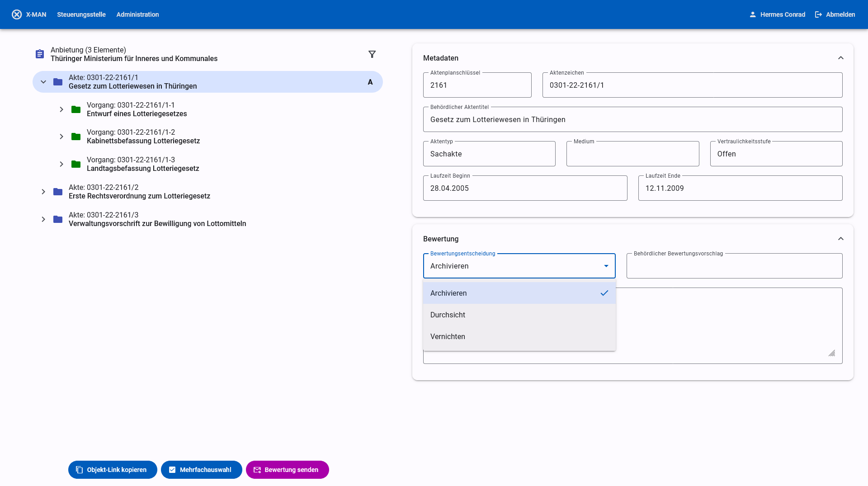
Task: Click the Behördlicher Aktentitel field
Action: pos(633,119)
